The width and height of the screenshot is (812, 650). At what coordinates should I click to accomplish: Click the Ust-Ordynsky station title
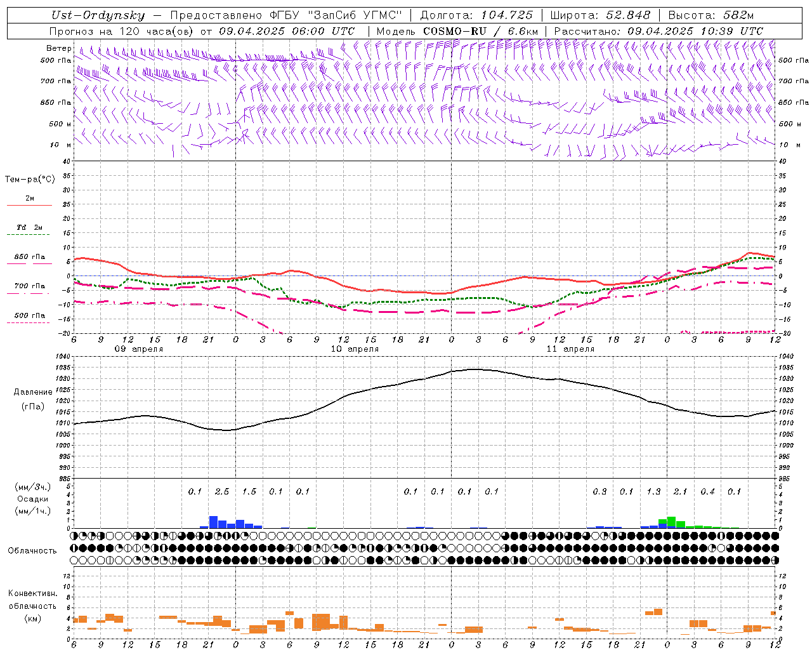(98, 15)
